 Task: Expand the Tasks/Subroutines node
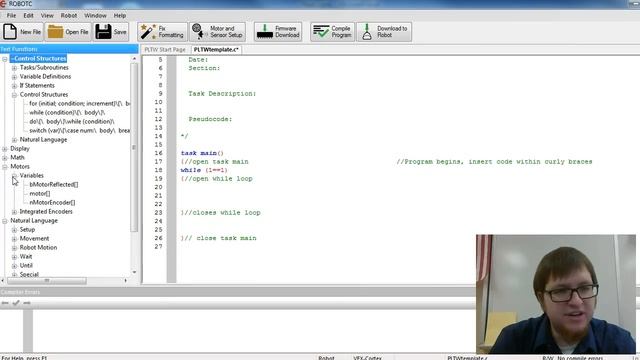(x=14, y=68)
